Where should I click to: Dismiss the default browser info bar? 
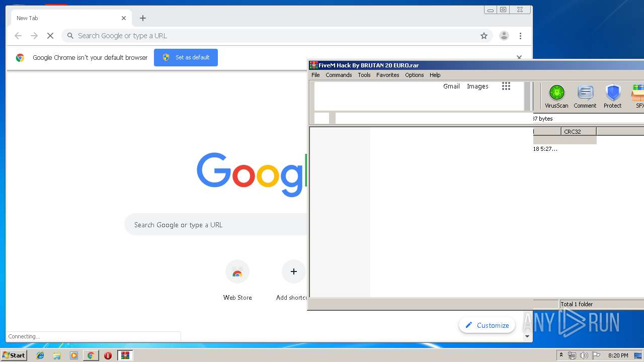[519, 57]
